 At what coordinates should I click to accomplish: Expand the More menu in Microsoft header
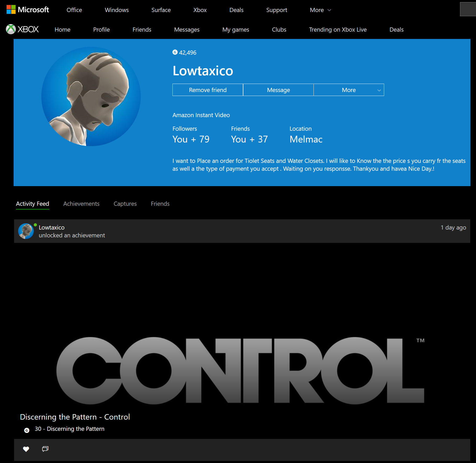click(320, 10)
